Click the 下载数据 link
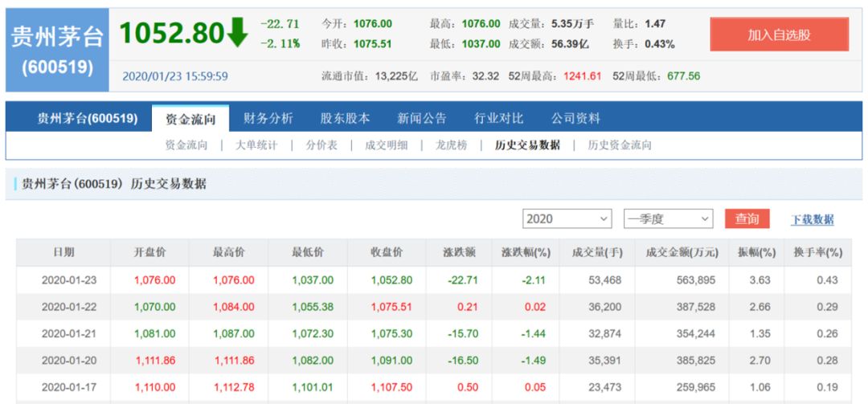 point(812,219)
